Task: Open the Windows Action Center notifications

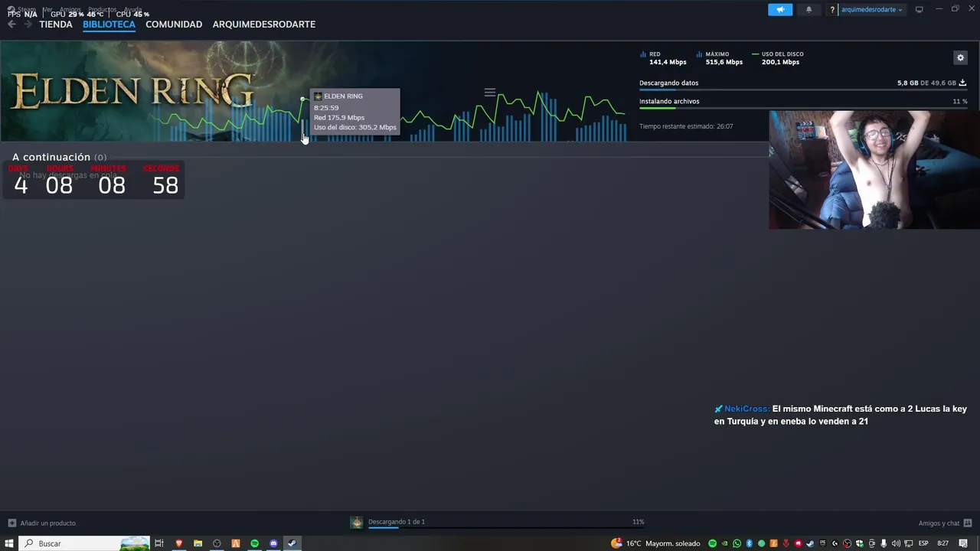Action: 963,543
